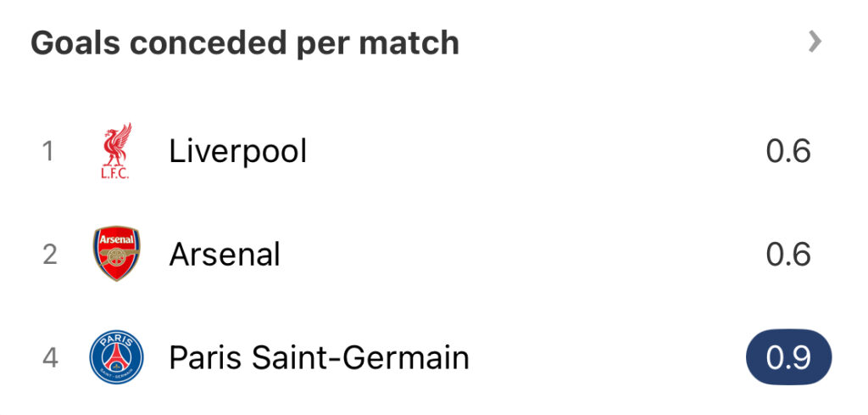The width and height of the screenshot is (868, 415).
Task: Tap the PARIS lettering inside the round badge
Action: tap(116, 339)
